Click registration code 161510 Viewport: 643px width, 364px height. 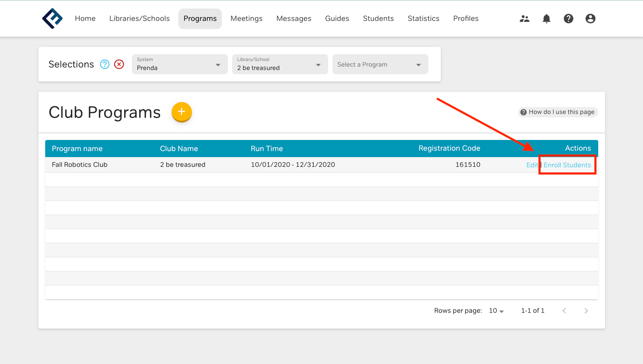tap(468, 165)
